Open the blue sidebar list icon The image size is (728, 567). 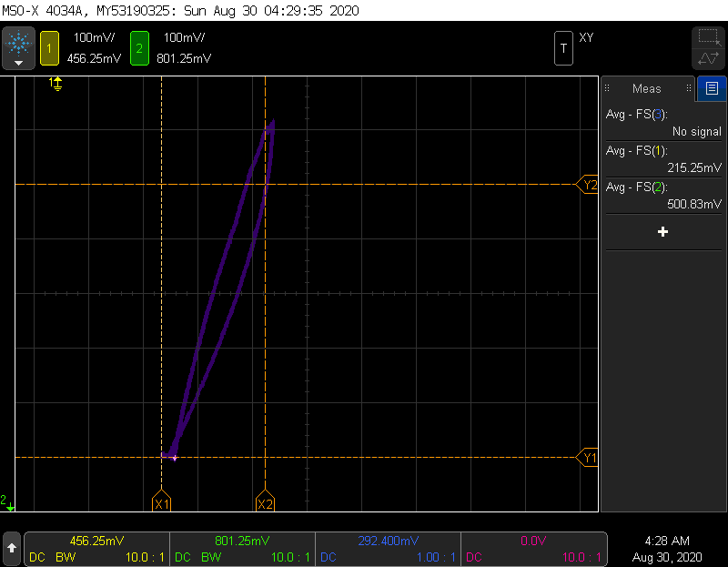point(712,88)
